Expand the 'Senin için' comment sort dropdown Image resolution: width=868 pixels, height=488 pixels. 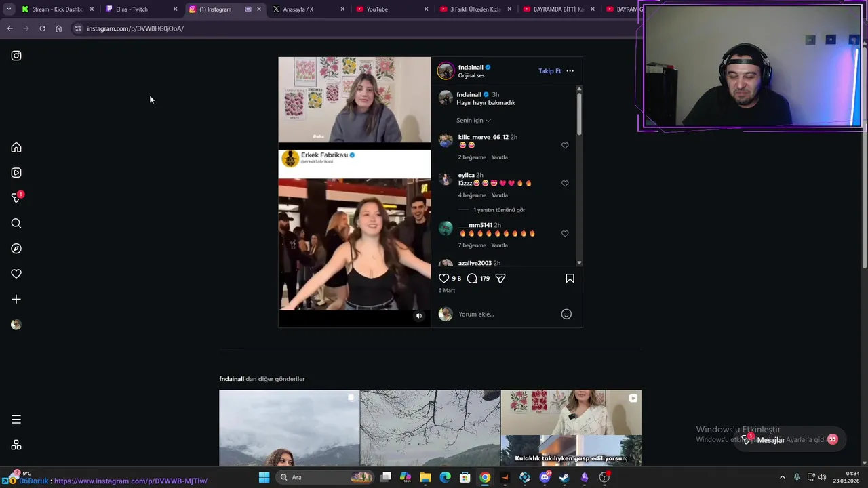click(x=473, y=121)
